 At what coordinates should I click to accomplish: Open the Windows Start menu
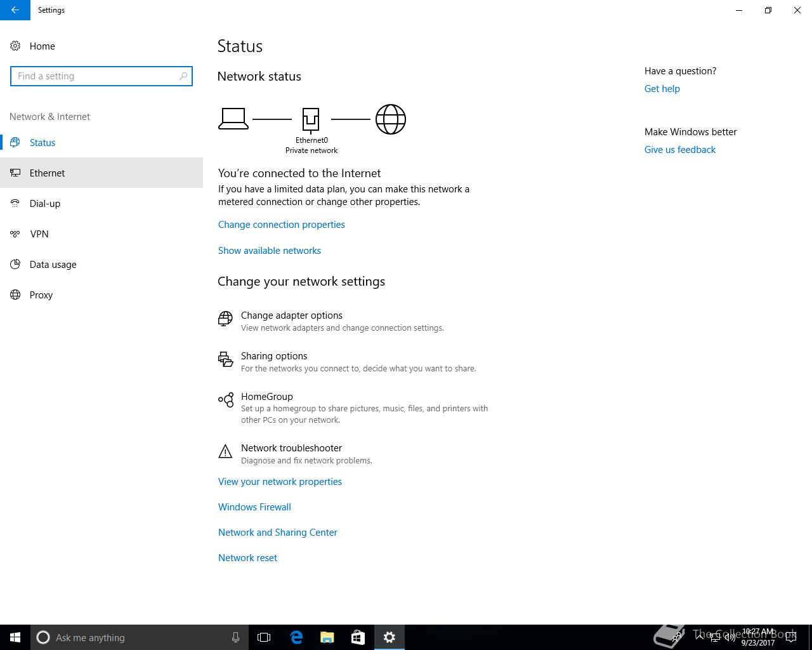tap(15, 637)
